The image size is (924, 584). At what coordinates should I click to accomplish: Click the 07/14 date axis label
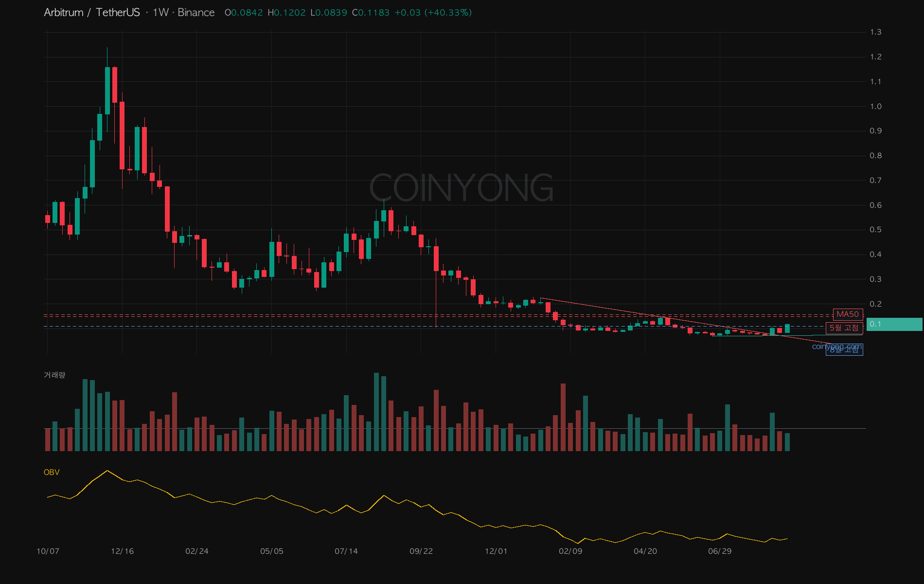click(x=346, y=551)
